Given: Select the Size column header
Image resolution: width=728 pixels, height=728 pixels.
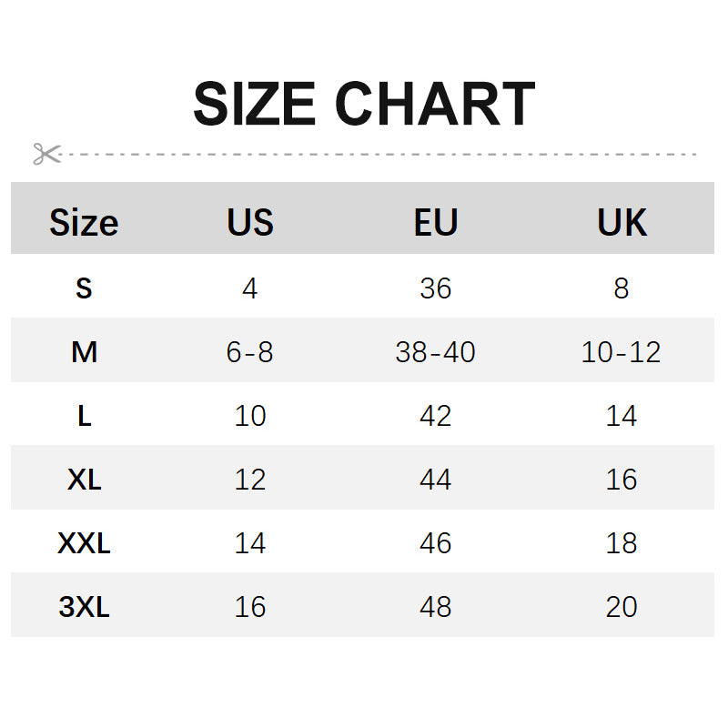Looking at the screenshot, I should tap(84, 222).
